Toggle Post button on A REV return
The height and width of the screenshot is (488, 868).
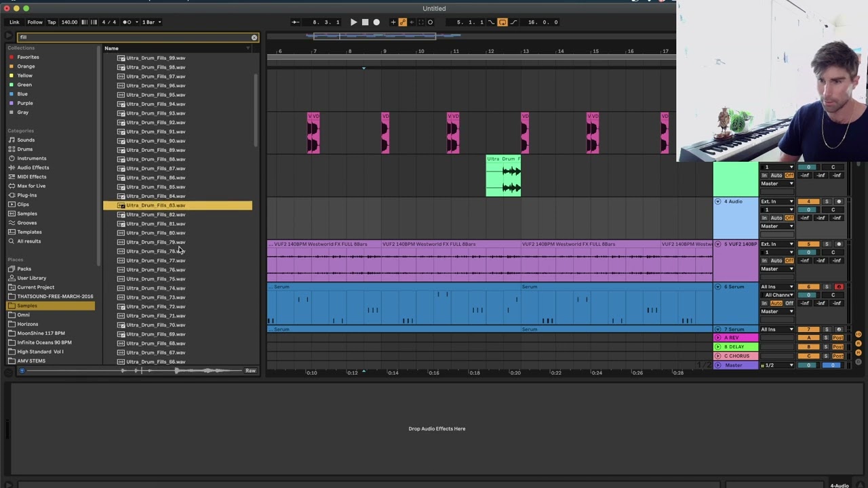838,338
